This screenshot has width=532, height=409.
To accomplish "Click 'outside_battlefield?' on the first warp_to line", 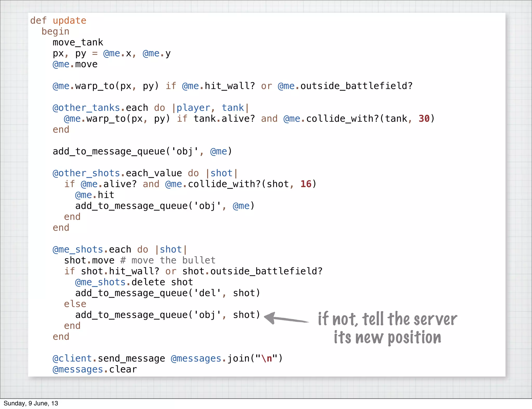I will tap(356, 86).
